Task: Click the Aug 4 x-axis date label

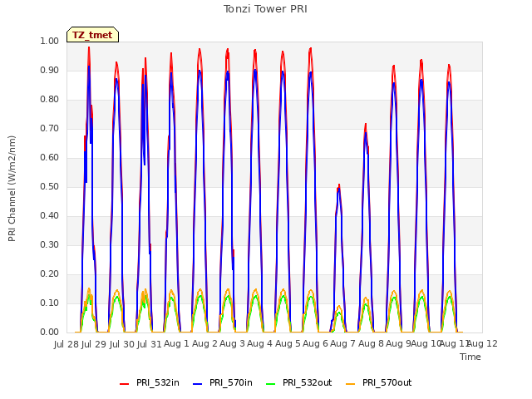Action: [259, 344]
